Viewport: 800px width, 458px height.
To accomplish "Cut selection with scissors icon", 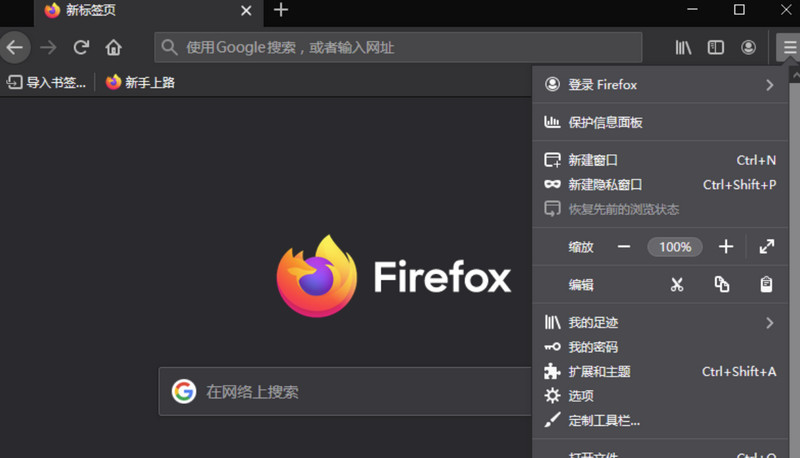I will click(x=677, y=285).
